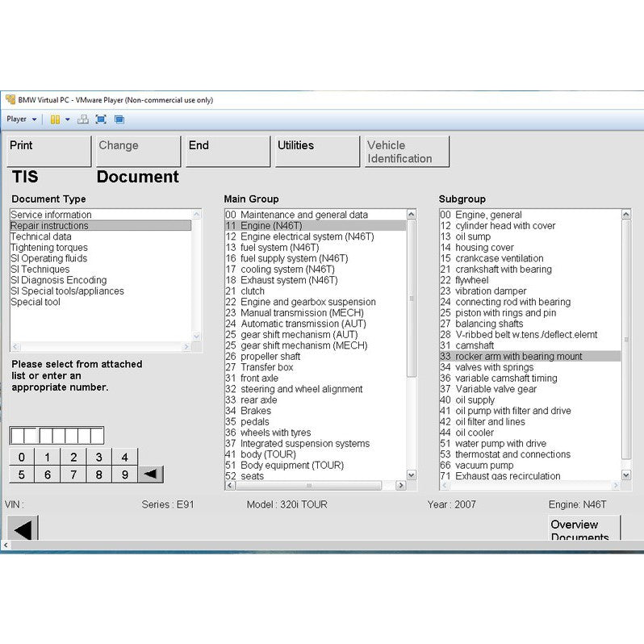Open the Player dropdown menu

pyautogui.click(x=22, y=119)
